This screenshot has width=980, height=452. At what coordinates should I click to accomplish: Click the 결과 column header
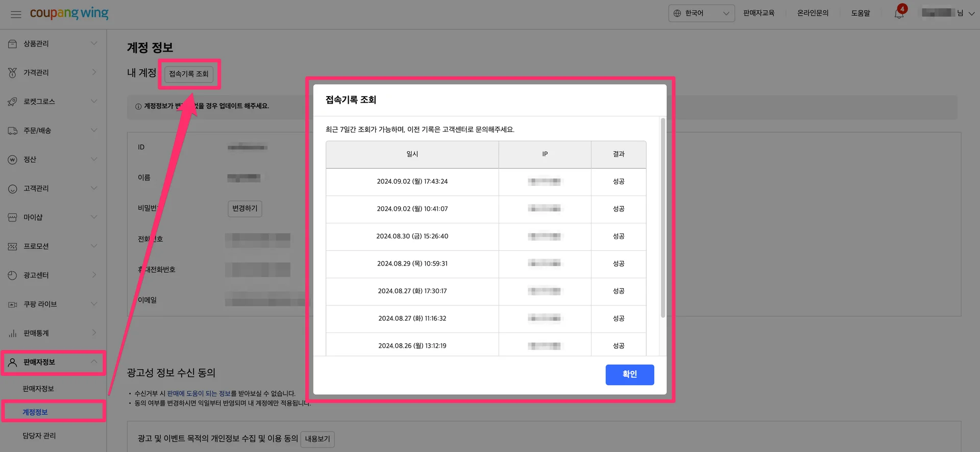click(619, 154)
